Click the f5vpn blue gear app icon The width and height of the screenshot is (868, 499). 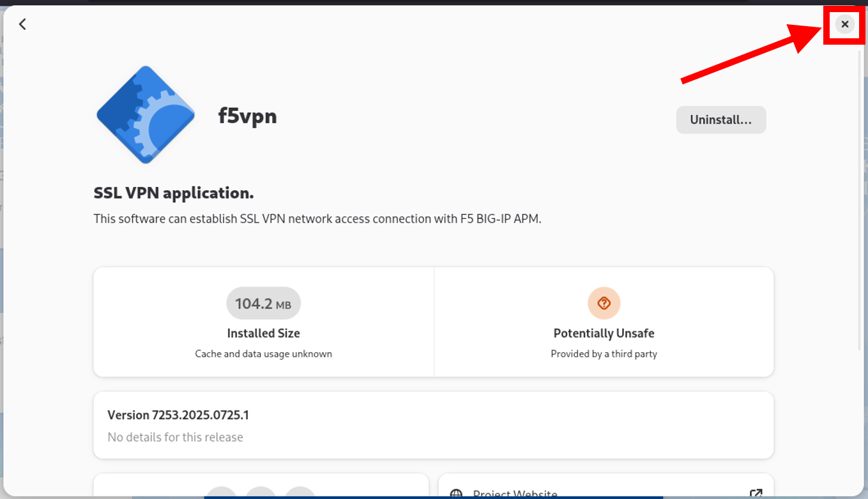[x=146, y=115]
